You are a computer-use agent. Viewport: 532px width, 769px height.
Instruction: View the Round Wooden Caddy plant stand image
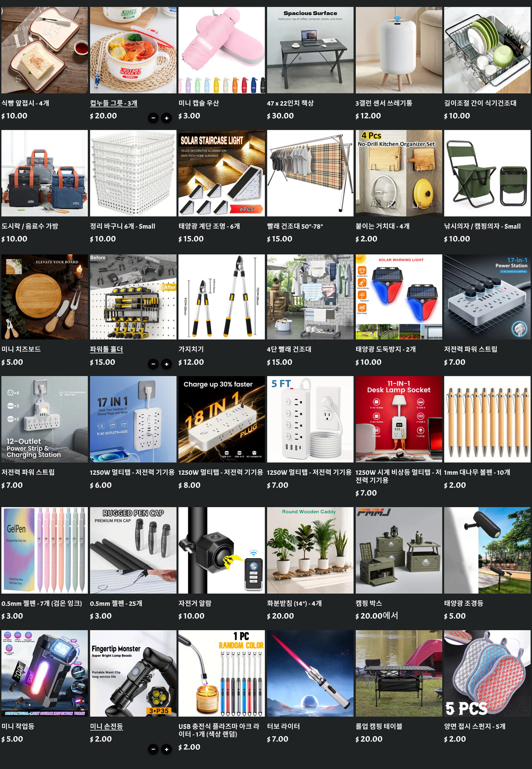click(x=310, y=550)
